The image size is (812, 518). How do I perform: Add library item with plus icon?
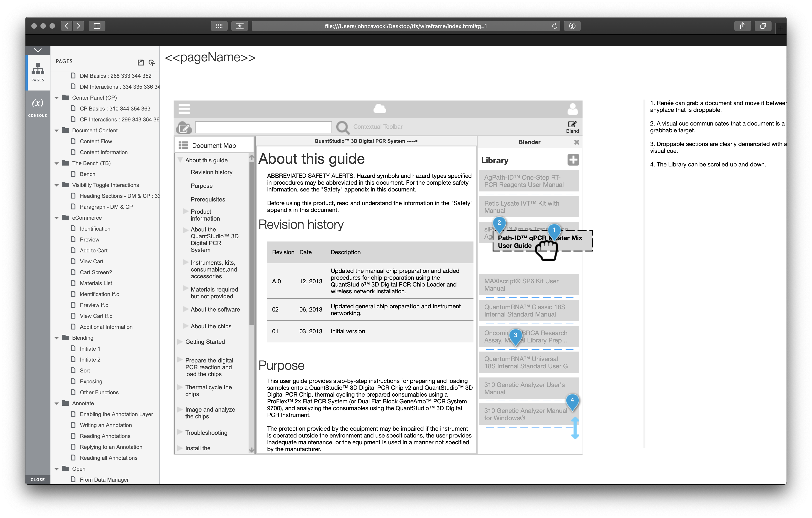573,160
